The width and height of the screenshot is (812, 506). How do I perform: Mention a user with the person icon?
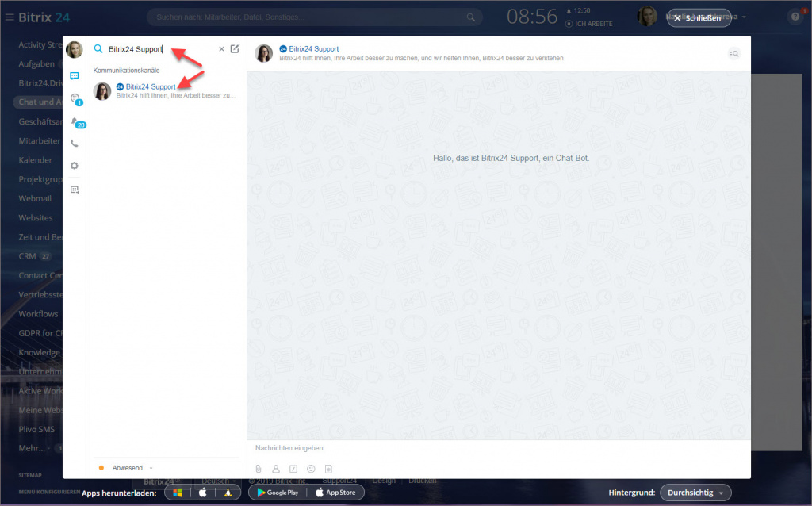click(x=276, y=469)
